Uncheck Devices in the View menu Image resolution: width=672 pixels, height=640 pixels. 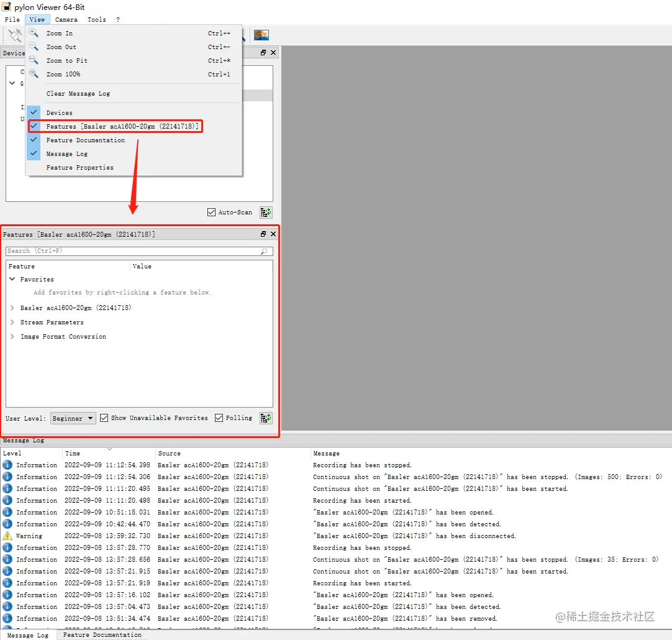[x=134, y=112]
